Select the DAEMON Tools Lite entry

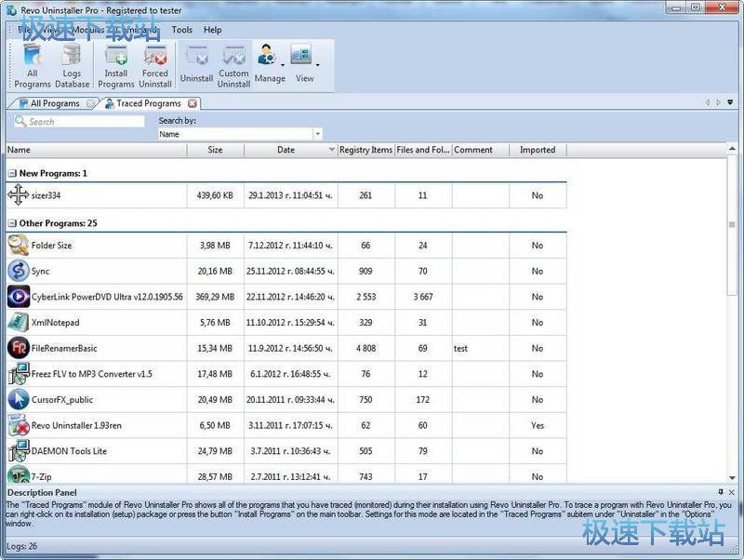click(x=70, y=450)
